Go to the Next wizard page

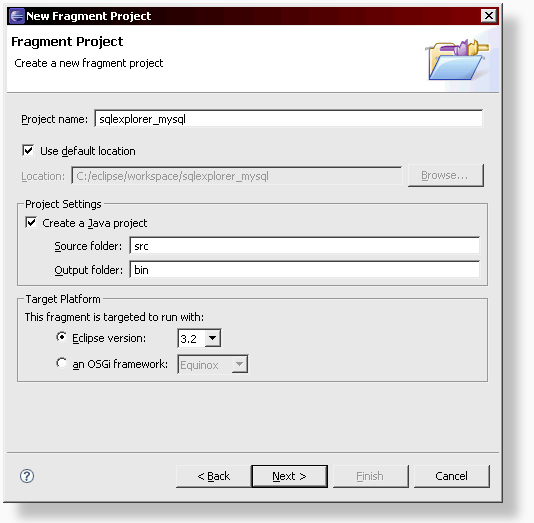[x=289, y=476]
